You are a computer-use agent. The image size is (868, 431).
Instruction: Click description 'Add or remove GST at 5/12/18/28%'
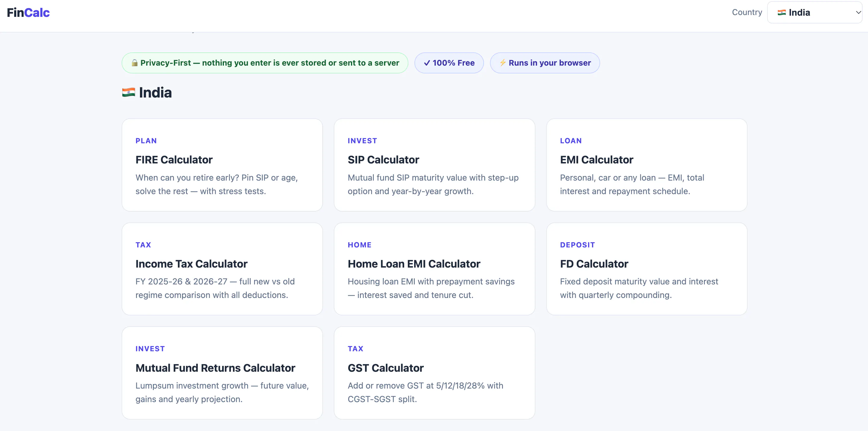click(416, 386)
